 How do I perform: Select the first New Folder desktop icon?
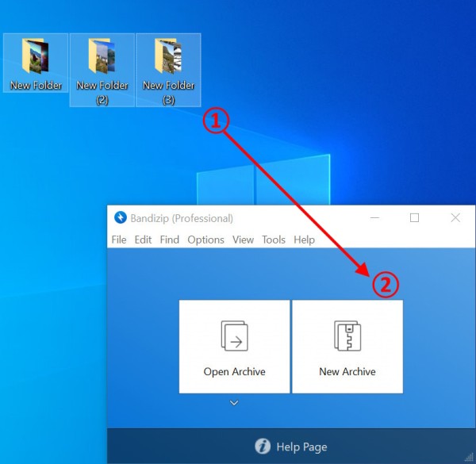click(x=36, y=63)
